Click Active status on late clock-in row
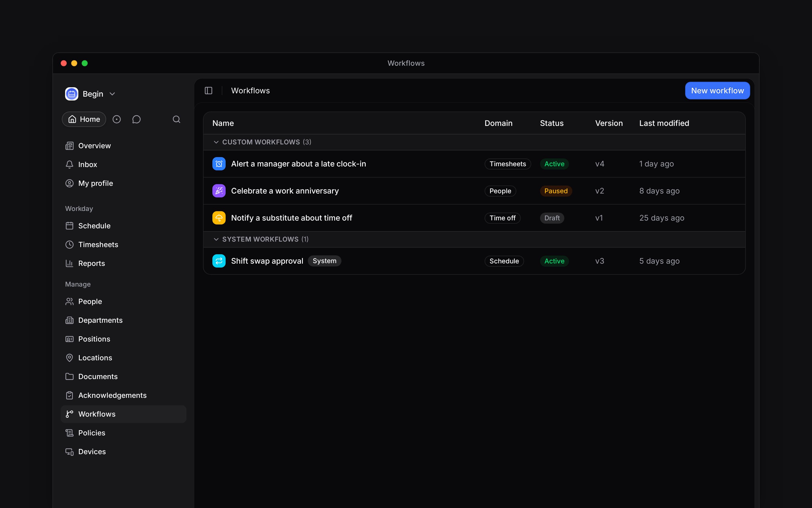Image resolution: width=812 pixels, height=508 pixels. (554, 164)
